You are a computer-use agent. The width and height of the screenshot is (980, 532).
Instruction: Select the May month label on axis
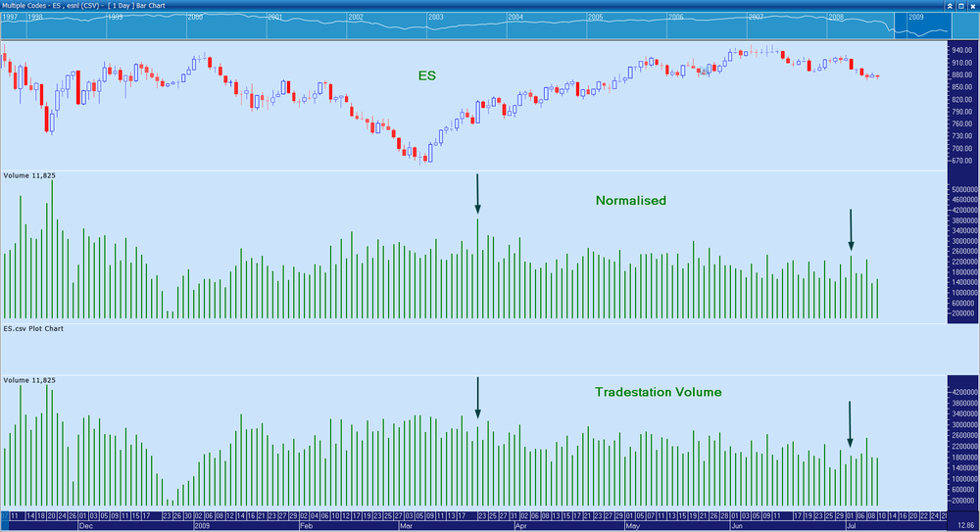pos(632,526)
